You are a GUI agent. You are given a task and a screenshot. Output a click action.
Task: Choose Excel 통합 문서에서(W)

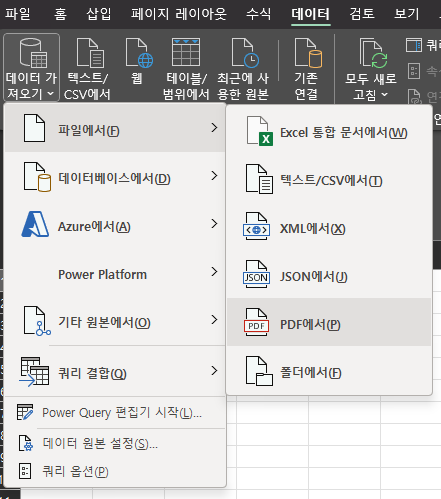click(329, 132)
